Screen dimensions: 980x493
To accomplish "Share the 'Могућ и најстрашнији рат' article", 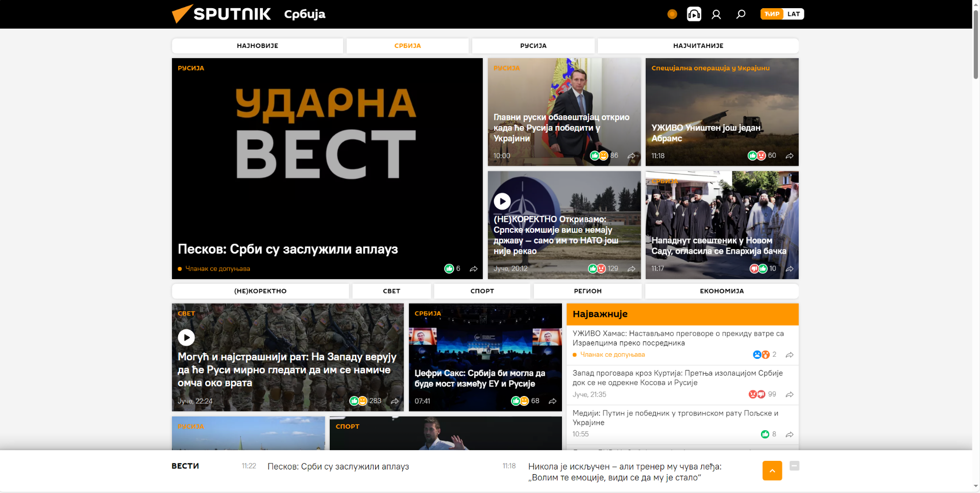I will point(395,402).
